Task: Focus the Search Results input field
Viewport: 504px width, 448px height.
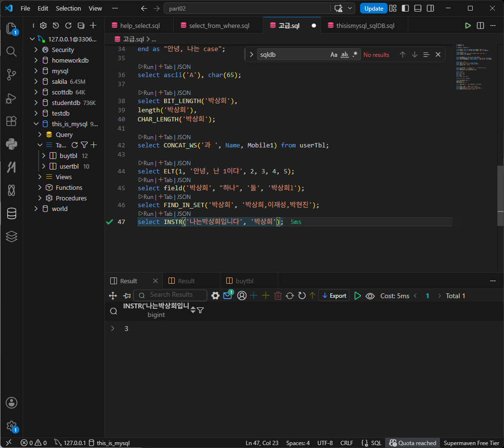Action: pos(170,295)
